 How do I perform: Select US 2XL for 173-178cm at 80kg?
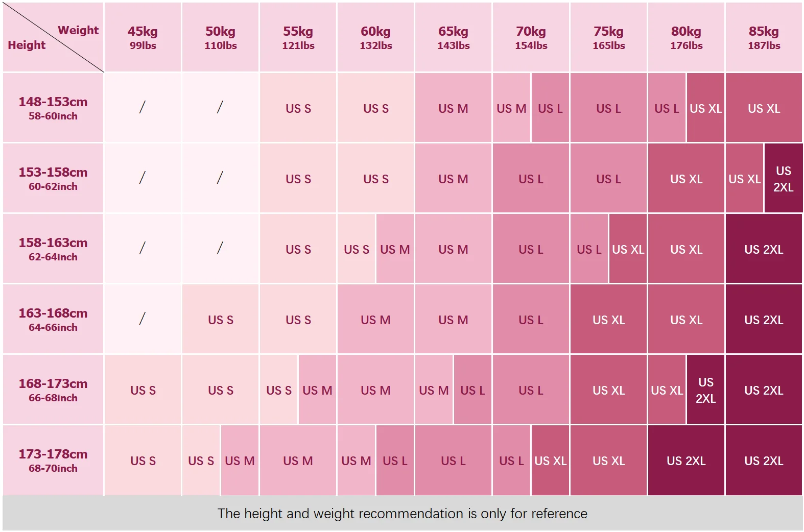pos(686,461)
